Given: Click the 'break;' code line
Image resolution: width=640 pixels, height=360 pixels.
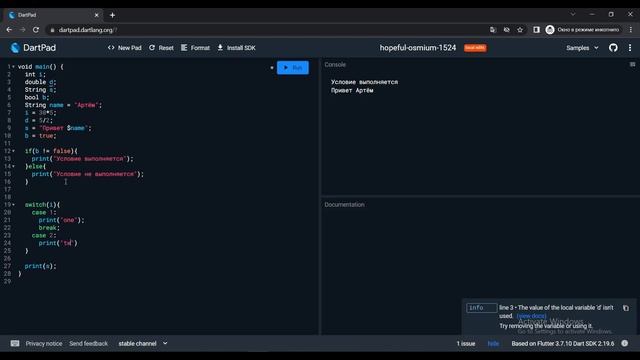Looking at the screenshot, I should [x=49, y=228].
